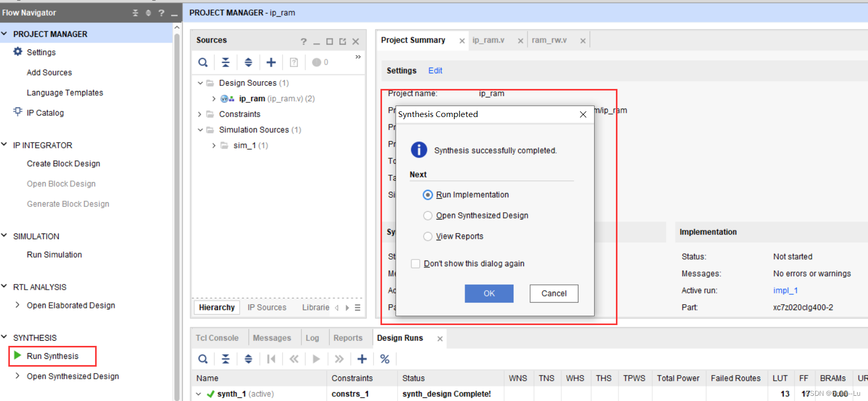Click Add Sources in Flow Navigator
Screen dimensions: 868x401
tap(49, 72)
